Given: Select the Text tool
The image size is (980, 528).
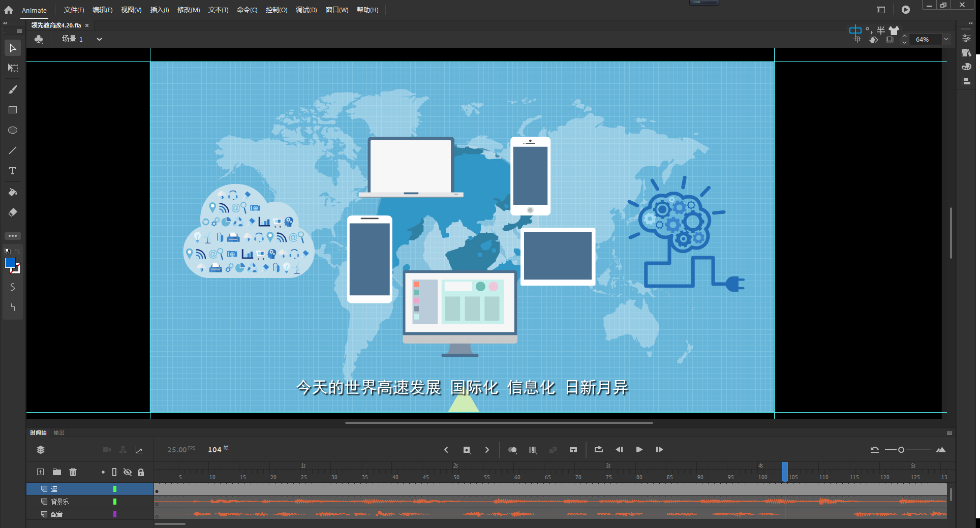Looking at the screenshot, I should tap(13, 171).
